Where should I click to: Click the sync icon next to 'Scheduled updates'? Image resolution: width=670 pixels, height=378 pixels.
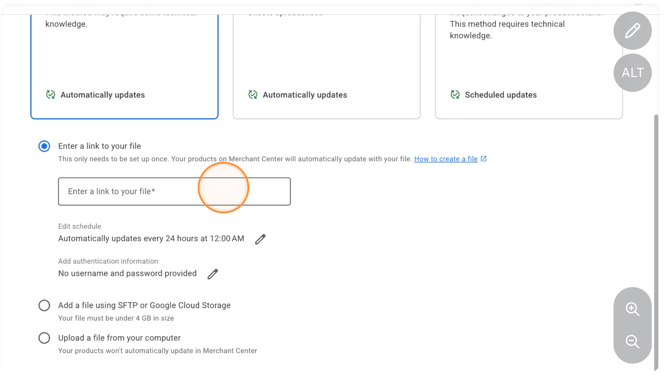point(455,94)
